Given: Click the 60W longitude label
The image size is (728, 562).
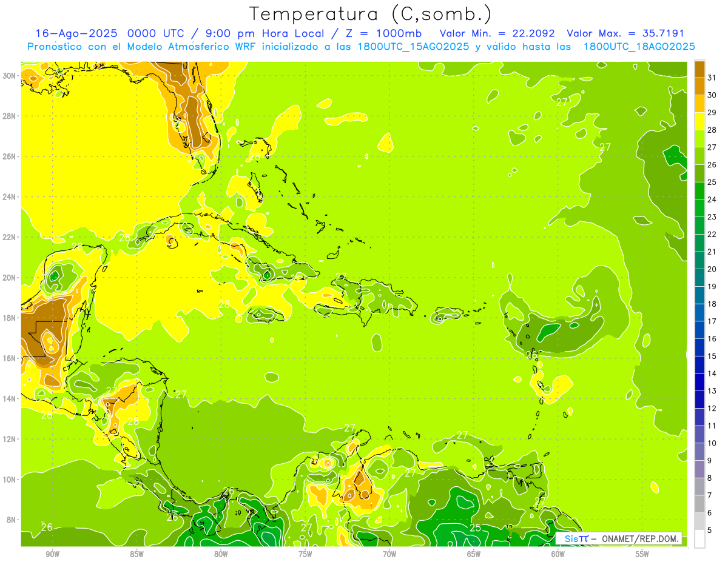Looking at the screenshot, I should tap(558, 554).
